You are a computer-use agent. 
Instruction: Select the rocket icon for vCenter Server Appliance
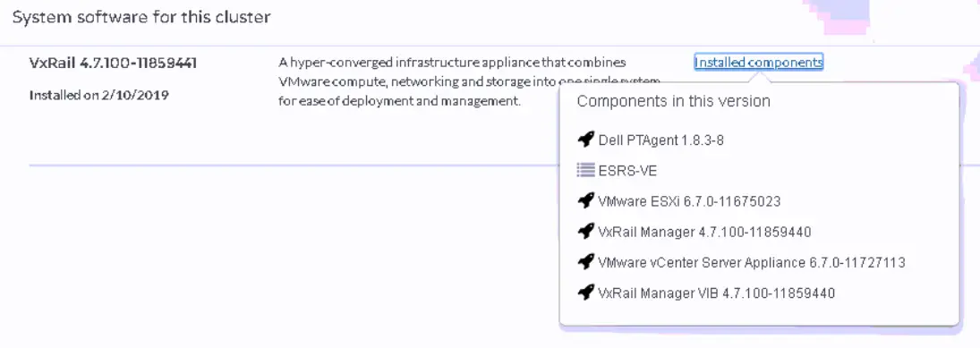pos(585,262)
